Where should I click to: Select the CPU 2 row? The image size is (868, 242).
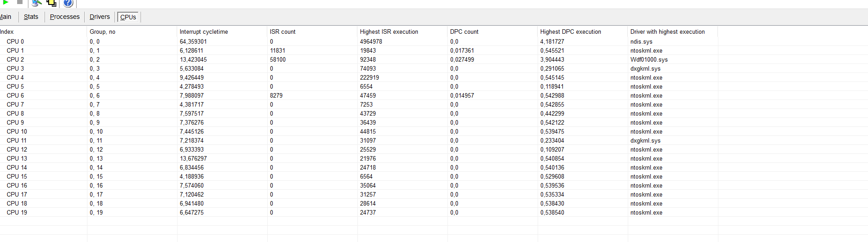(x=359, y=59)
